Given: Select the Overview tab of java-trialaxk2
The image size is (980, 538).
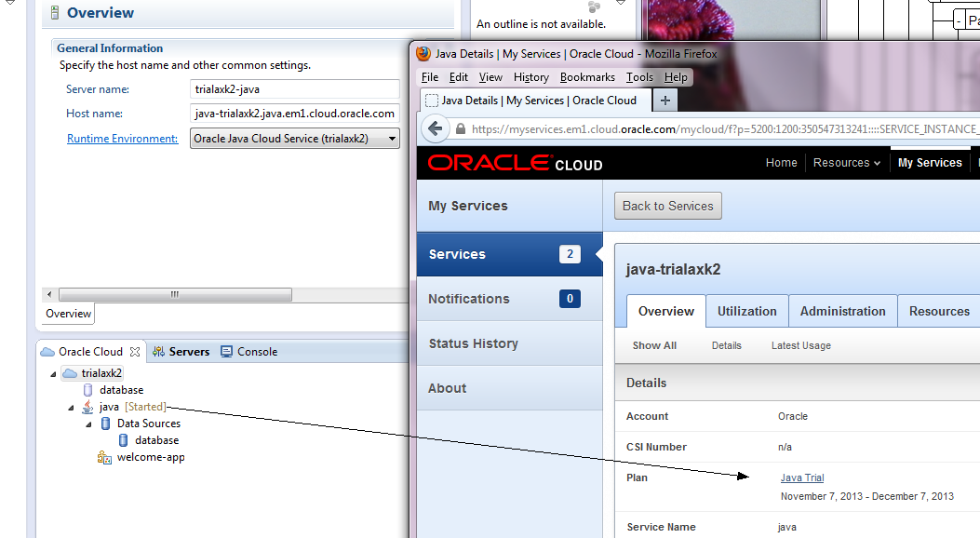Looking at the screenshot, I should click(x=666, y=311).
